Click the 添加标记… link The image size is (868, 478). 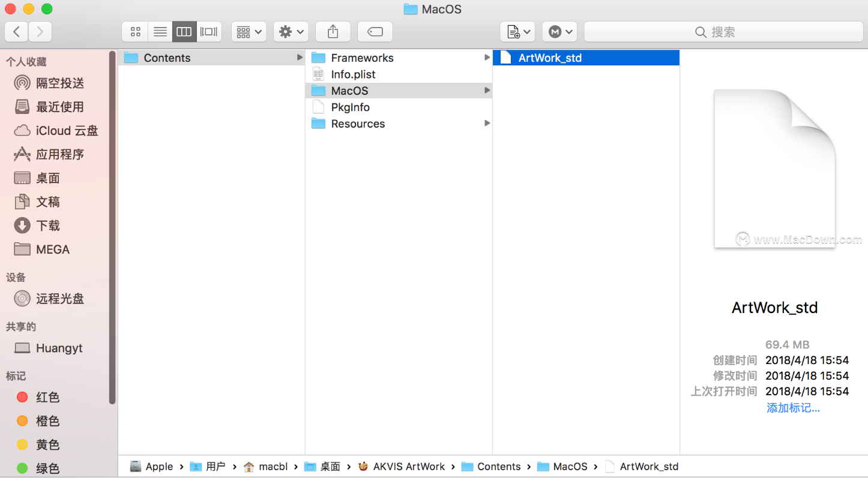(x=793, y=408)
